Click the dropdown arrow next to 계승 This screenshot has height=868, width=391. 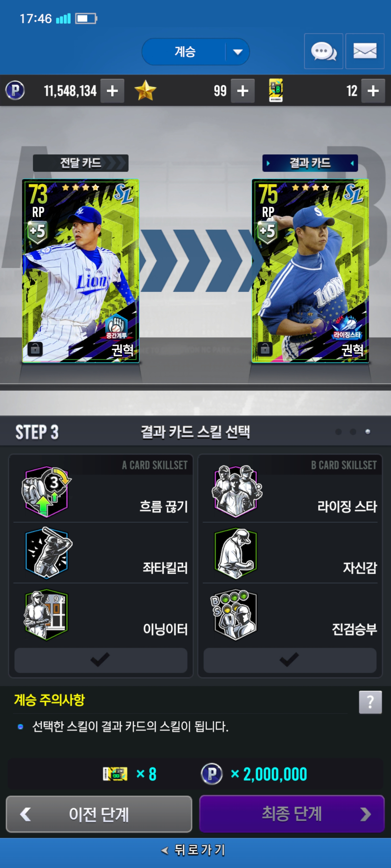238,52
